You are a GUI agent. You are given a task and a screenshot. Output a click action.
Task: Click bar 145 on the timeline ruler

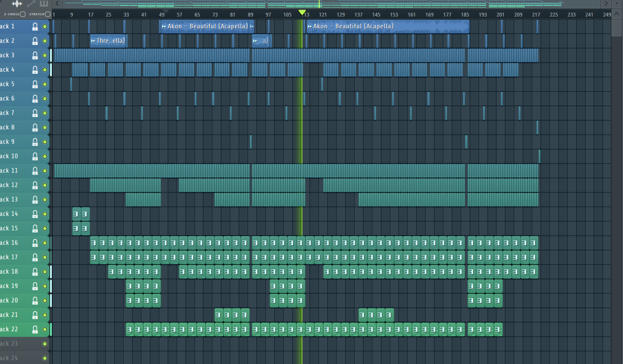[376, 14]
